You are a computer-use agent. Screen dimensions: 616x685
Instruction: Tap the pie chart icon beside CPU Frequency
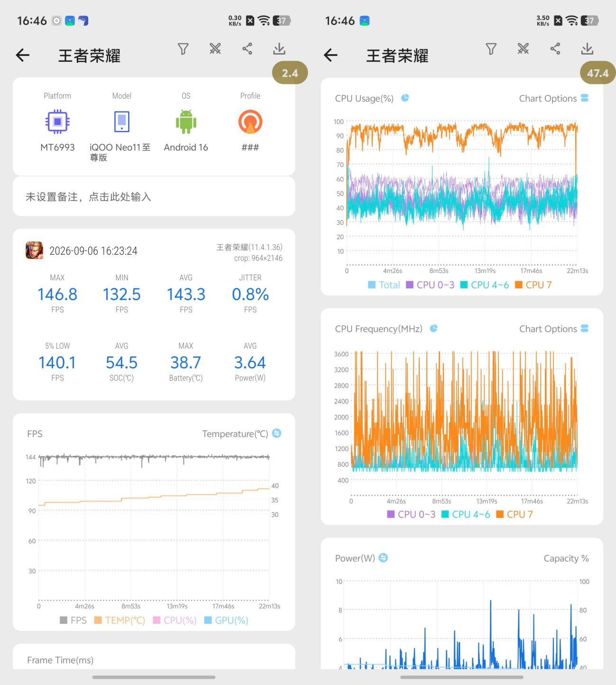pos(433,328)
